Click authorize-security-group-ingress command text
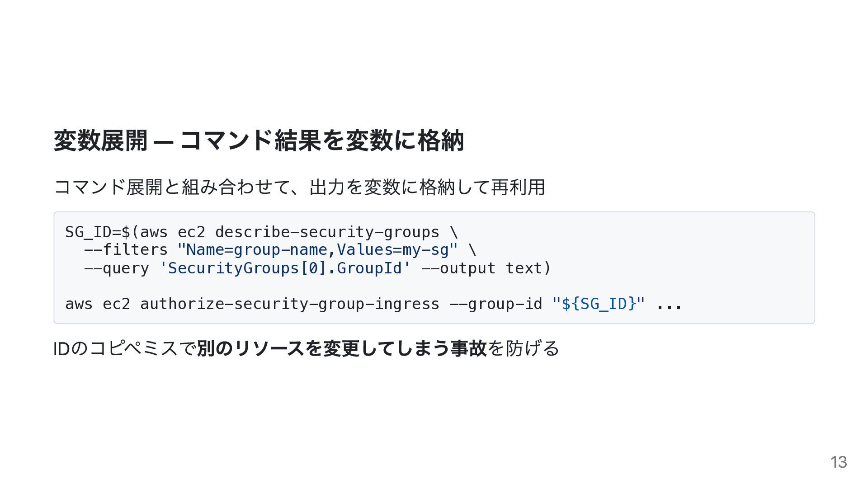This screenshot has height=488, width=868. 289,304
